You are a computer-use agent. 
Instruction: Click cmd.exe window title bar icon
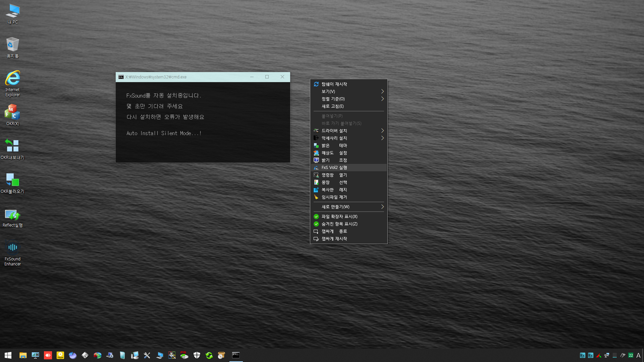point(121,77)
